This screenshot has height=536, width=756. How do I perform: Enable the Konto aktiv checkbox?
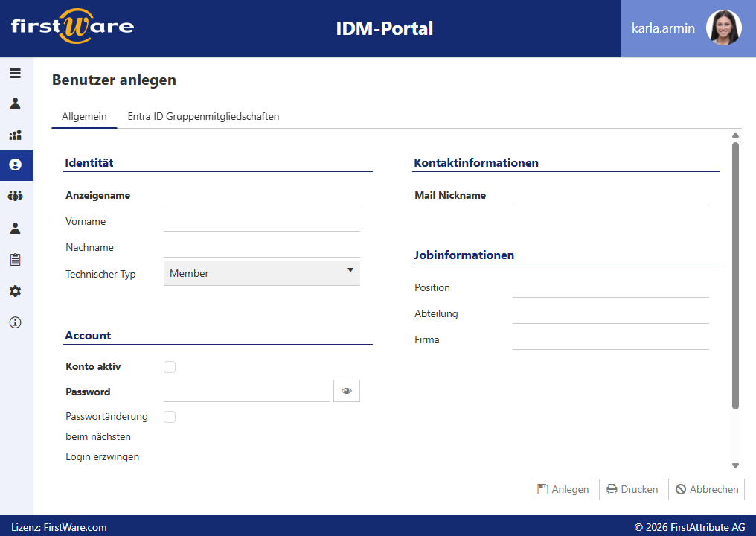[x=170, y=367]
